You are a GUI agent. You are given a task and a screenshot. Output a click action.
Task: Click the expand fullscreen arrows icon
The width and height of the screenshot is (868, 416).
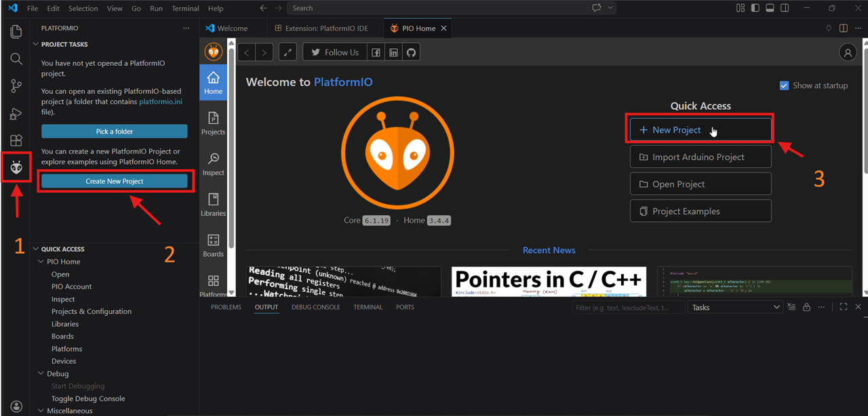(288, 52)
